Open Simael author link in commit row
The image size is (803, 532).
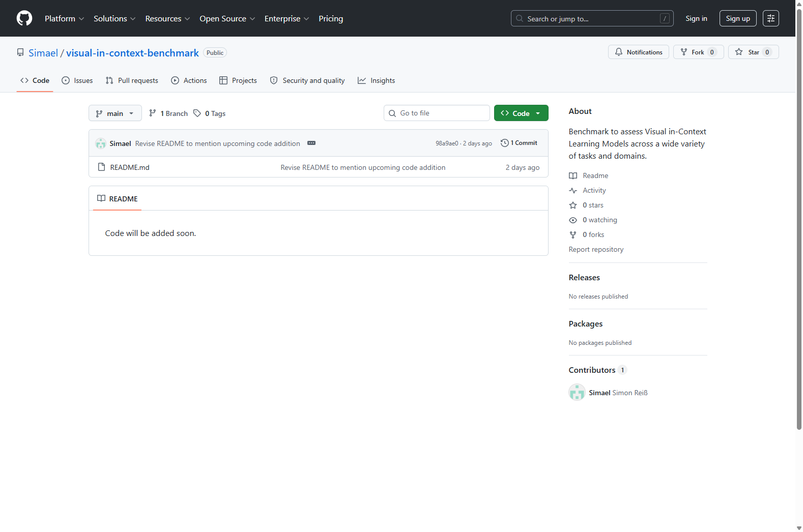120,143
